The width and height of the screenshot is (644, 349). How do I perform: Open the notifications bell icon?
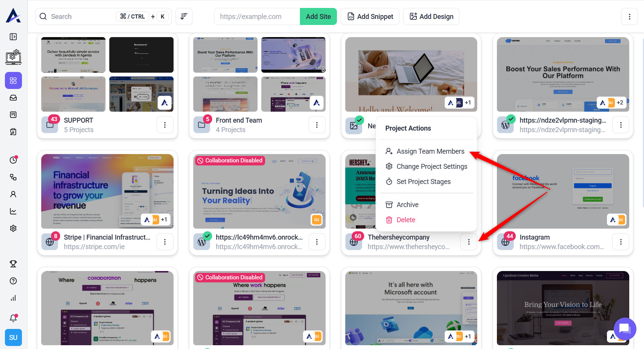[13, 318]
